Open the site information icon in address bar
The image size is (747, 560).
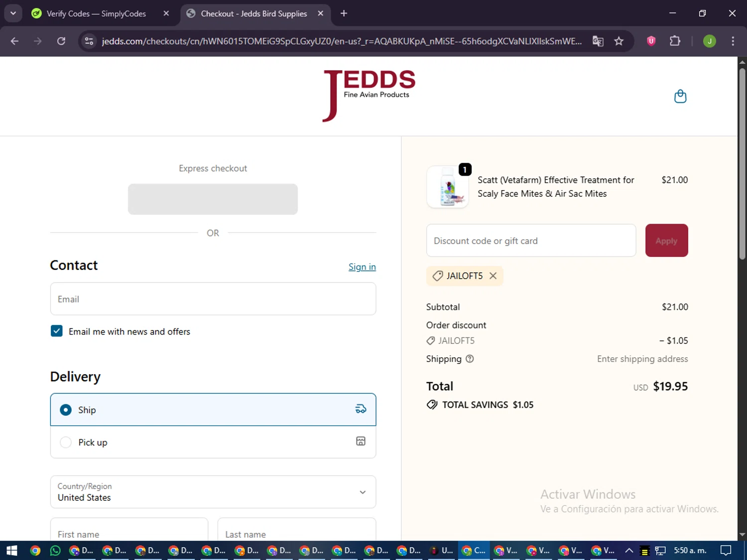(x=89, y=41)
